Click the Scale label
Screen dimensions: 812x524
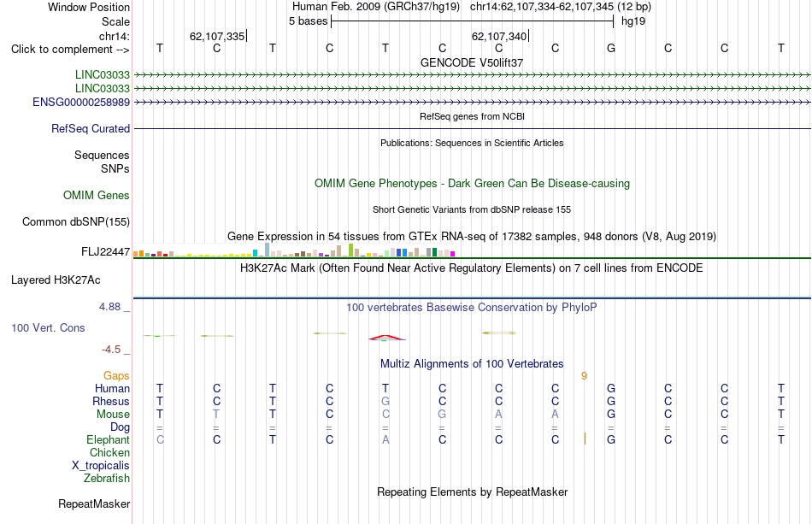[x=115, y=21]
